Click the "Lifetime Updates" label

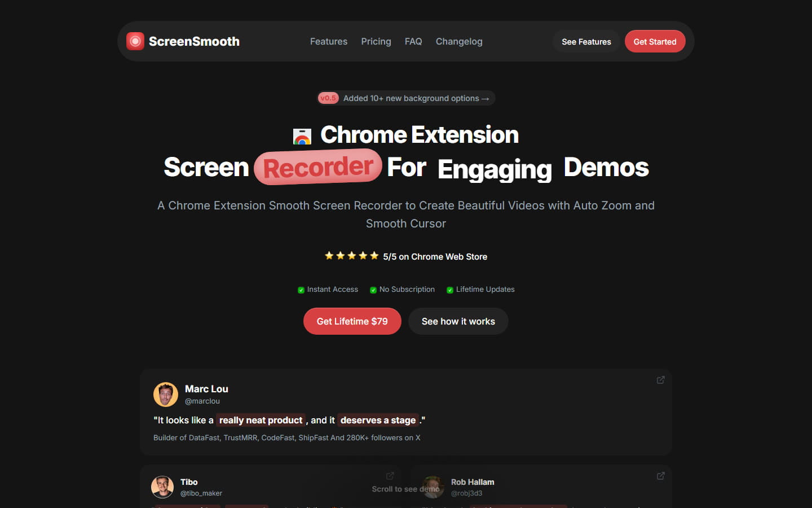click(x=486, y=290)
